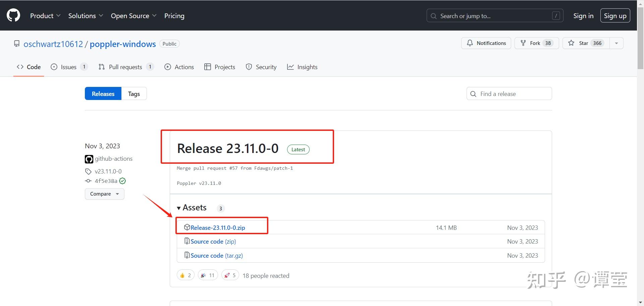Screen dimensions: 644x306
Task: Select the Releases tab
Action: (103, 94)
